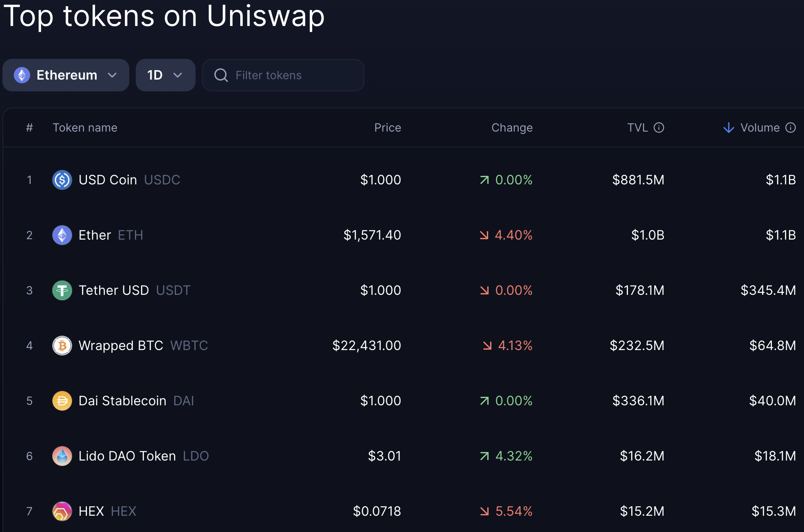
Task: Click the TVL info tooltip icon
Action: tap(659, 128)
